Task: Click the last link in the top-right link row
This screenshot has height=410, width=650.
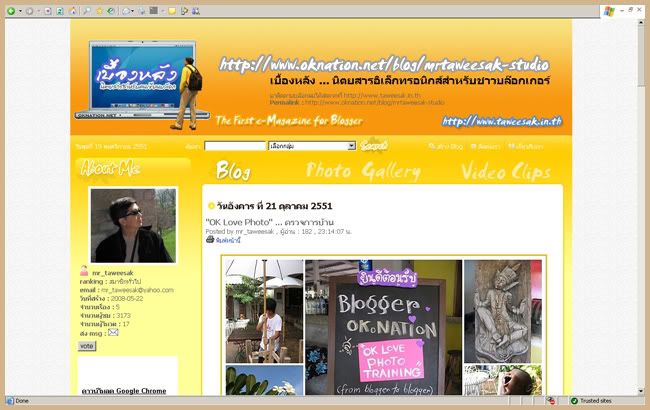Action: click(x=526, y=146)
